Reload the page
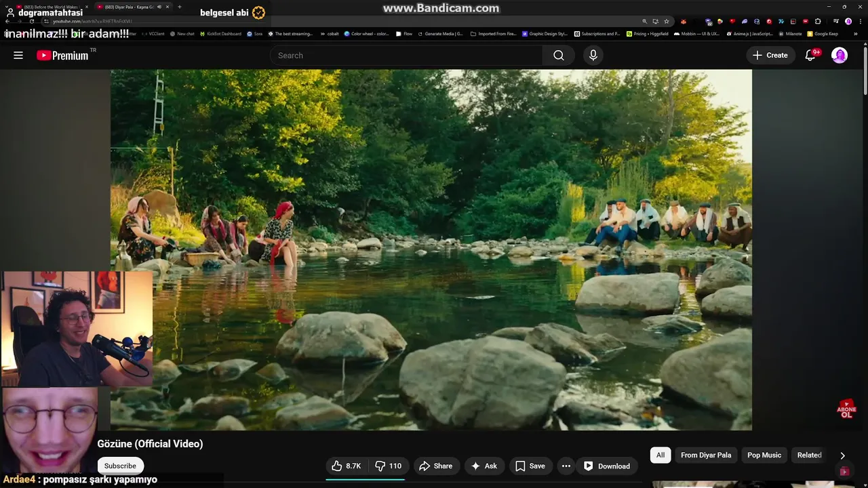 coord(32,21)
